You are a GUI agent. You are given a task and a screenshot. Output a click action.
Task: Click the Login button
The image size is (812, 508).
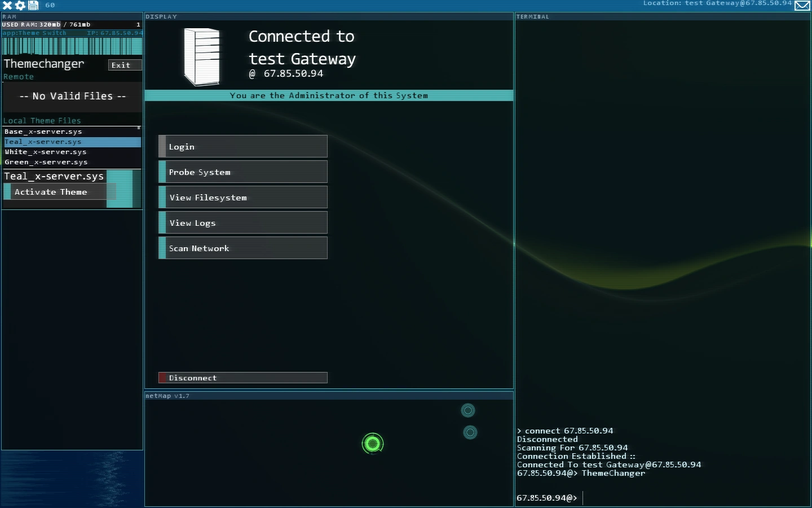[x=243, y=146]
